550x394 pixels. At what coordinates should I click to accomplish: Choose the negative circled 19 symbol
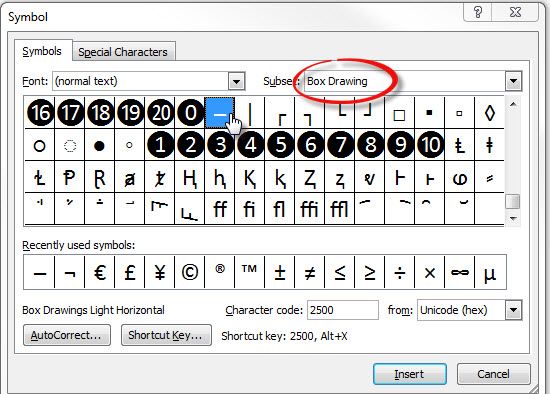(130, 113)
